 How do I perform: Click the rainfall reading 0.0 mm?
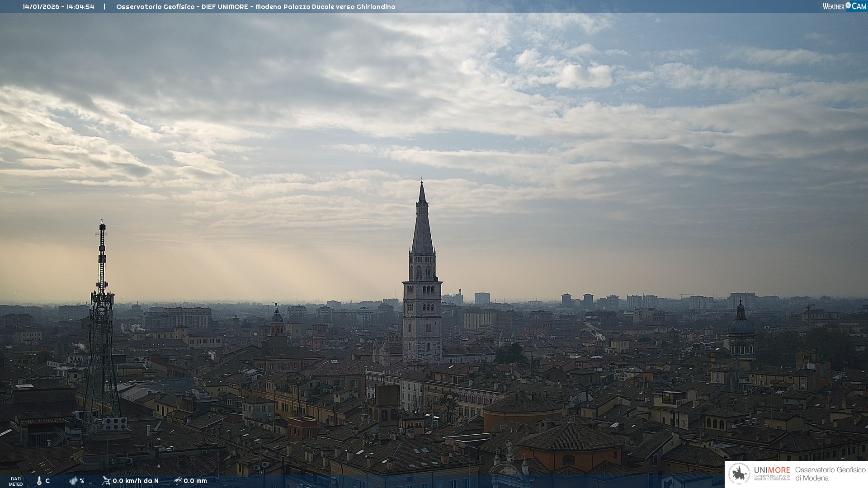(x=195, y=481)
